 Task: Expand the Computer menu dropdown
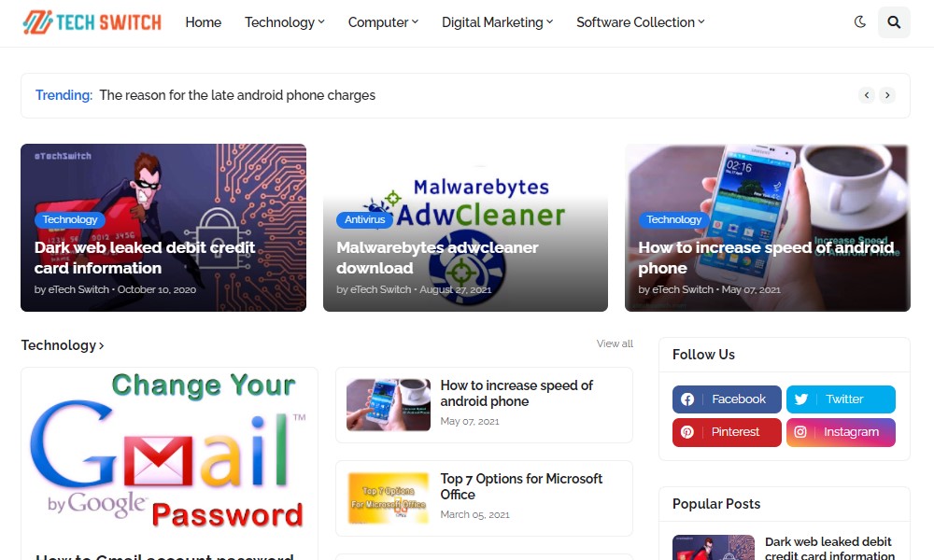[x=383, y=22]
